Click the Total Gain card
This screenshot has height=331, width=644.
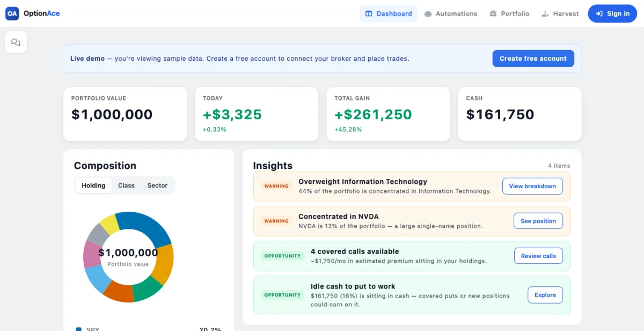[388, 114]
